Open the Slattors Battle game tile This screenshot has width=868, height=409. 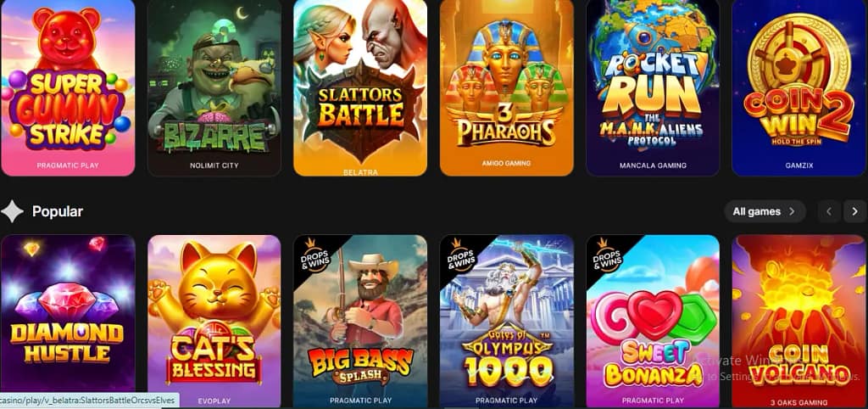click(360, 87)
